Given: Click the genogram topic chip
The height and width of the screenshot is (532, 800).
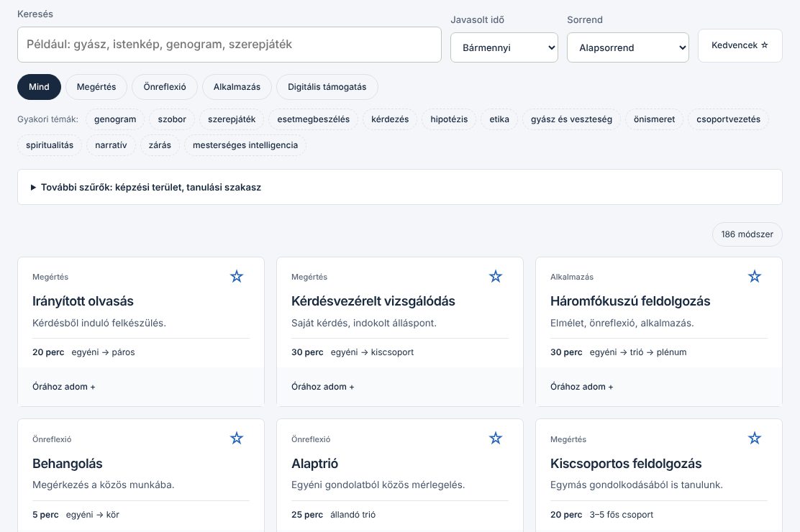Looking at the screenshot, I should 115,119.
